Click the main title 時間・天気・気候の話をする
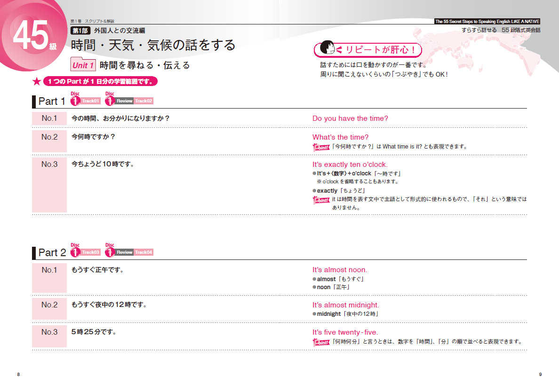Screen dimensions: 559x392 click(x=153, y=45)
